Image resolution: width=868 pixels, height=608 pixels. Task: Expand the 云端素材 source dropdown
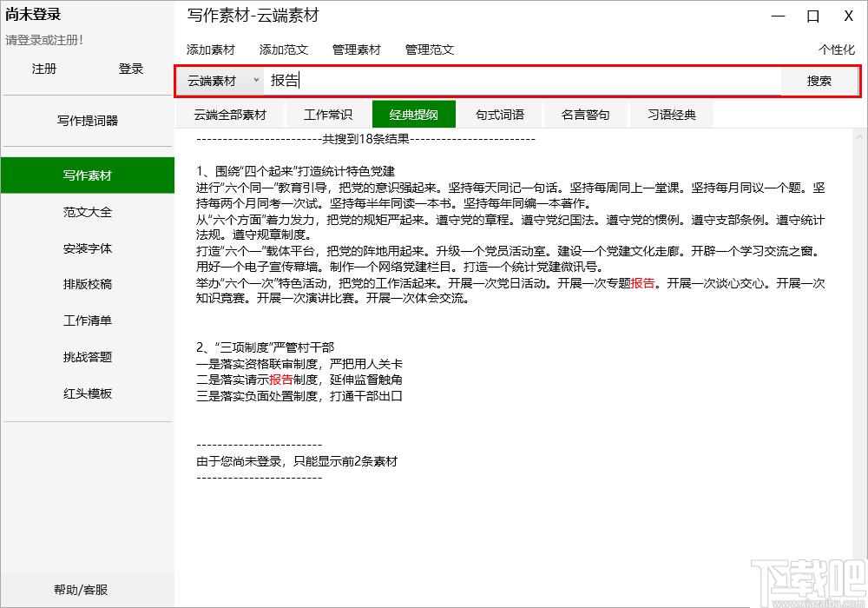[x=222, y=81]
